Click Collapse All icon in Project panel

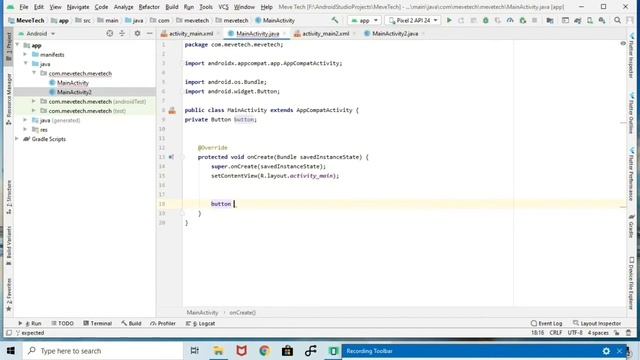(x=122, y=33)
